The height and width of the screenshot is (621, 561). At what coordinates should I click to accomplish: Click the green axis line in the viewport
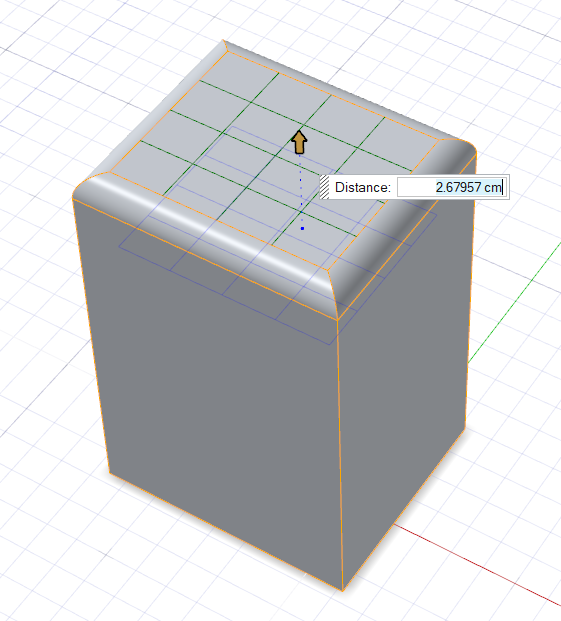pos(515,303)
